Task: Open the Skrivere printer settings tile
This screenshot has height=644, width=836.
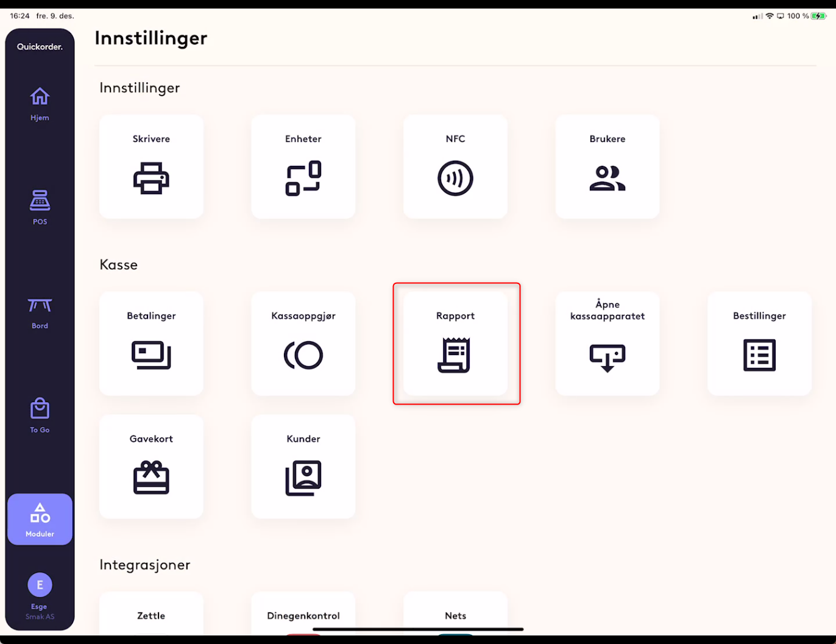Action: click(x=151, y=166)
